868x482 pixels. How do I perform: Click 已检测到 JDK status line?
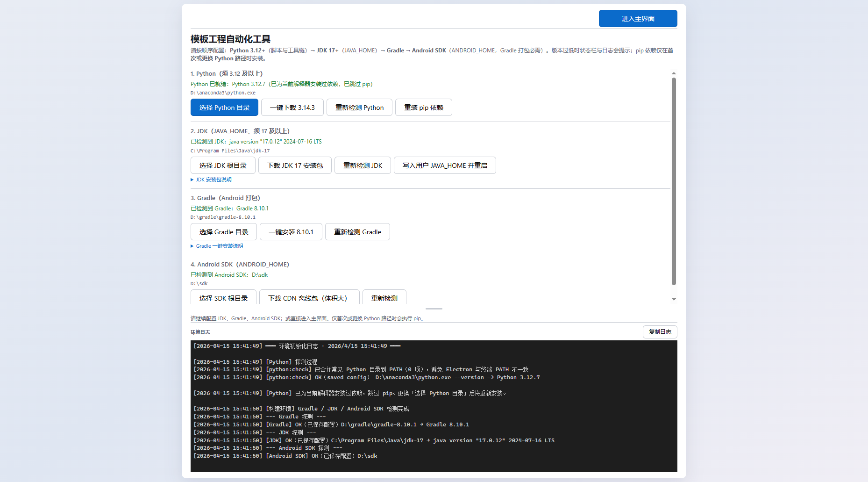(x=256, y=141)
